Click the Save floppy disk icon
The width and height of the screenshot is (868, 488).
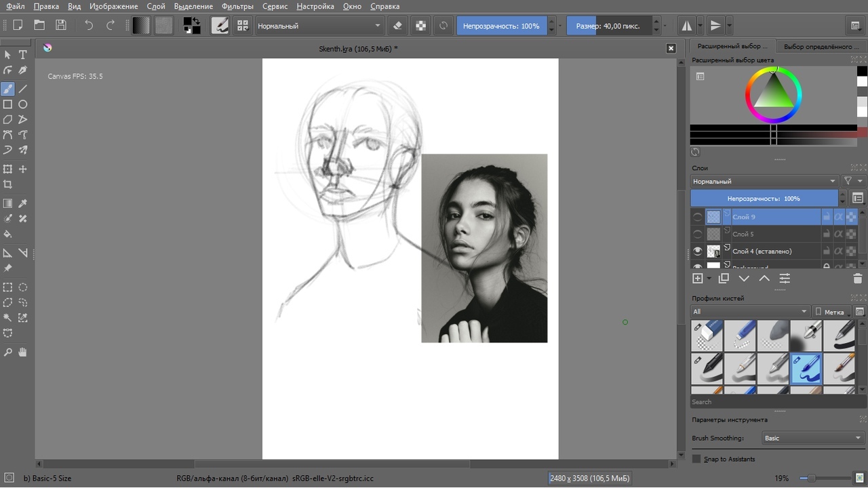pyautogui.click(x=61, y=26)
